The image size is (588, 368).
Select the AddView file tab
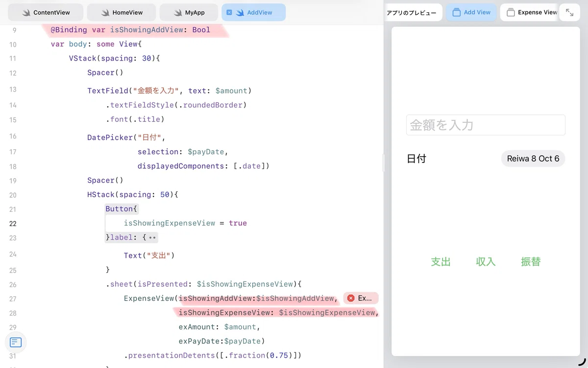[253, 12]
